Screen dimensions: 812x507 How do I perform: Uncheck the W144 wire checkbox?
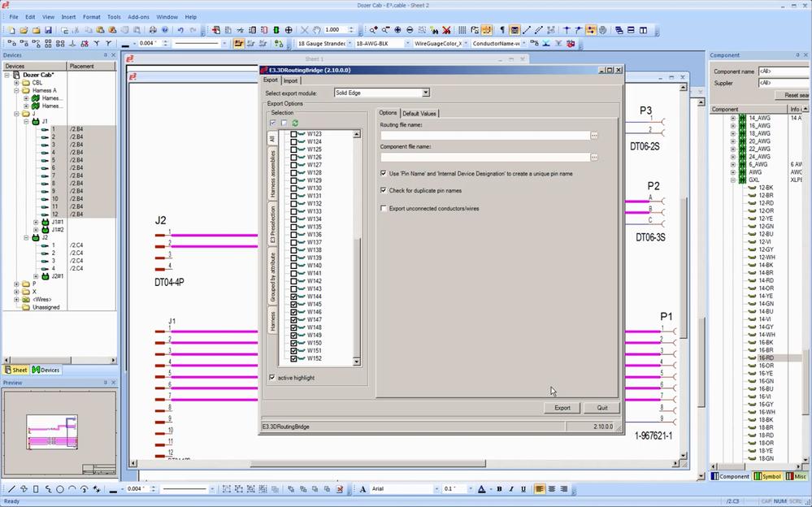[293, 297]
